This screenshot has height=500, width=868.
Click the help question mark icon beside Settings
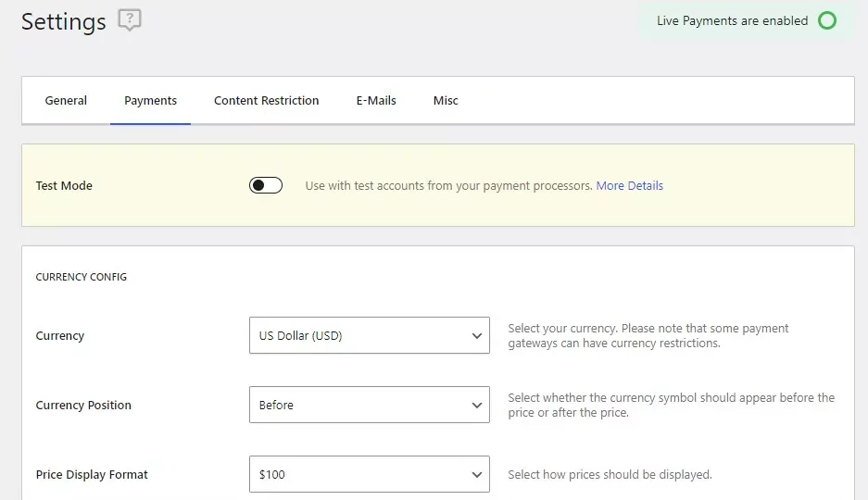click(x=130, y=20)
